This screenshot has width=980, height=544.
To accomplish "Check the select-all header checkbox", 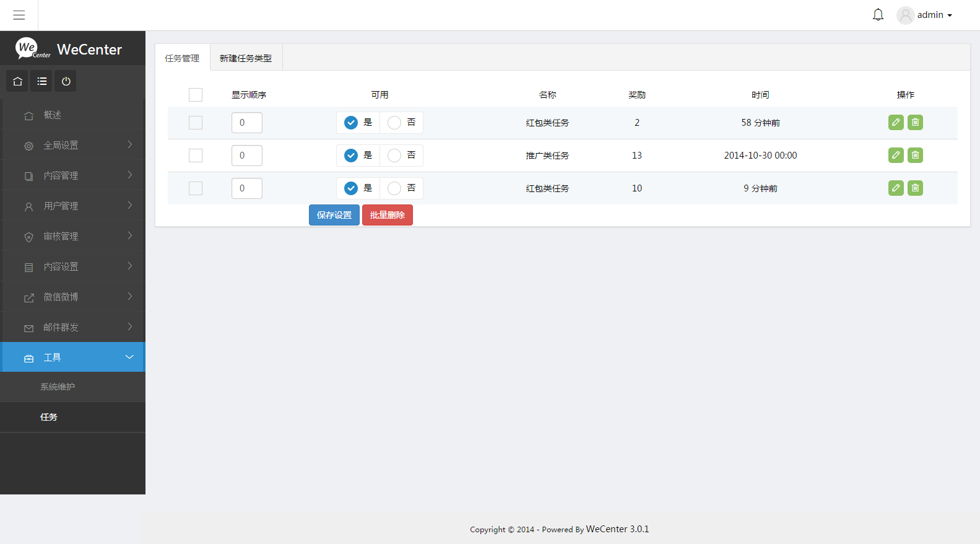I will click(x=196, y=94).
